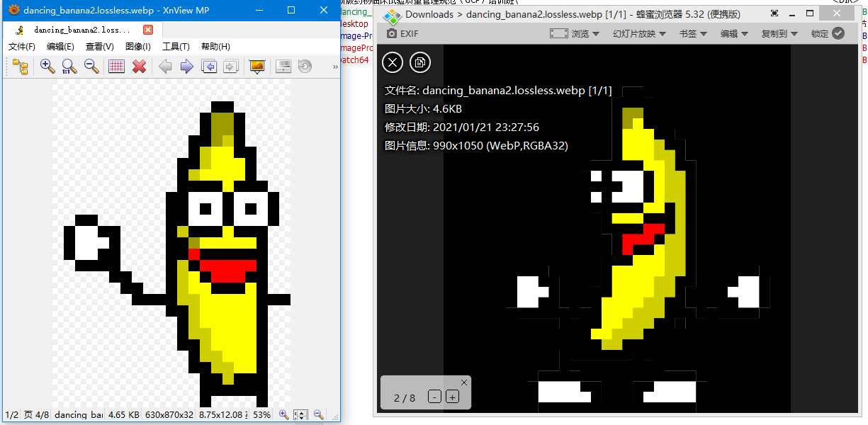Click the gray panel layout icon in XnView toolbar
The height and width of the screenshot is (425, 868).
[x=283, y=67]
